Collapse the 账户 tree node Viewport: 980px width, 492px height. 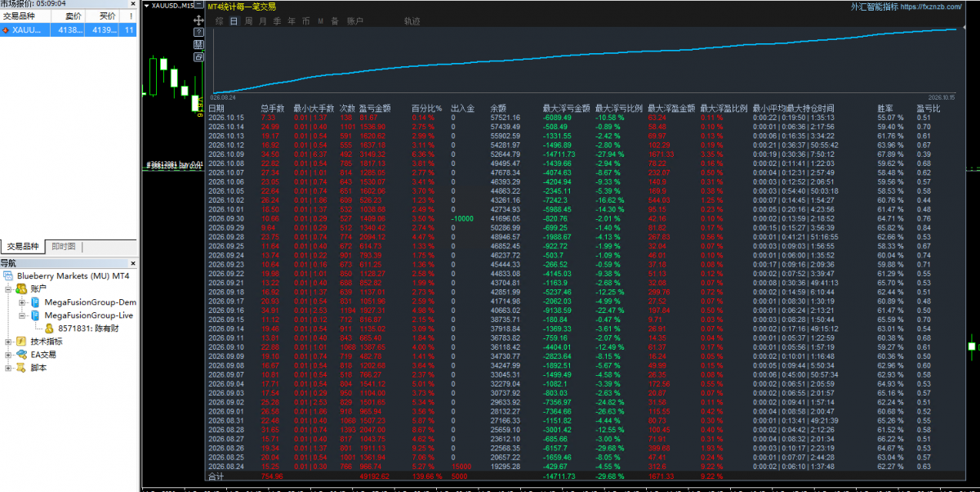[8, 289]
